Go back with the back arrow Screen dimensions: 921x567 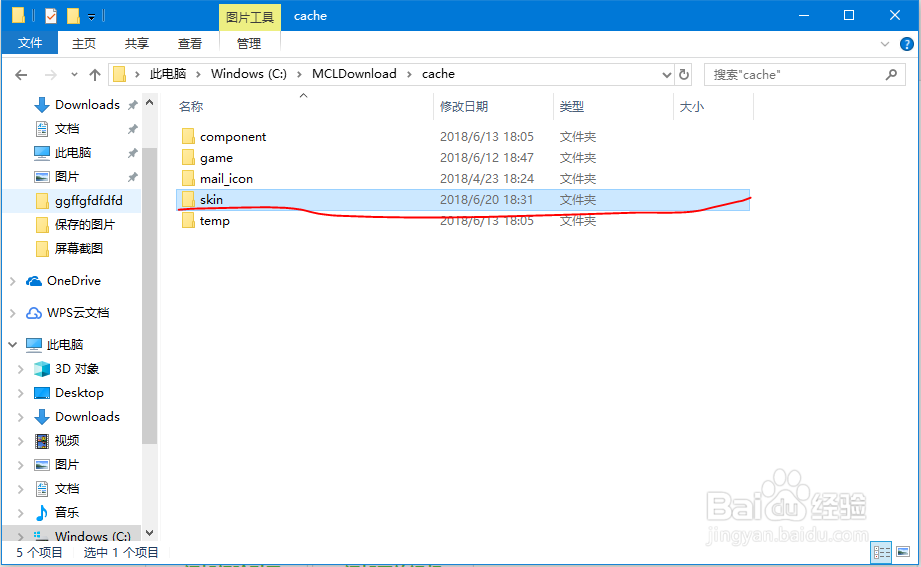coord(21,75)
